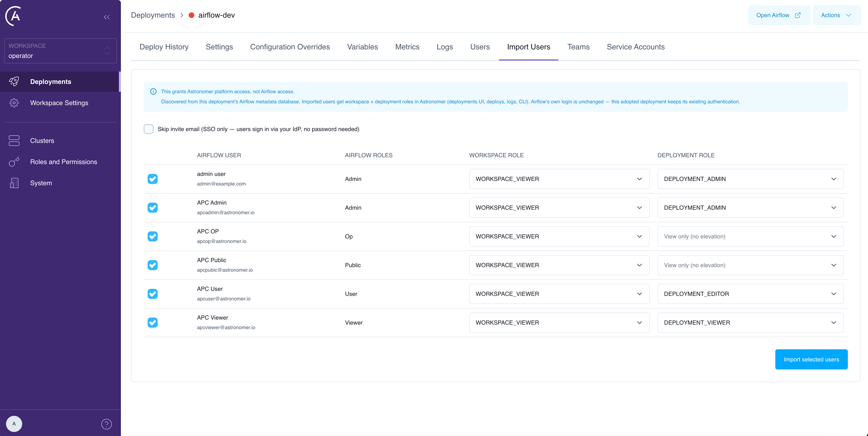
Task: Open Workspace Settings in sidebar
Action: coord(60,103)
